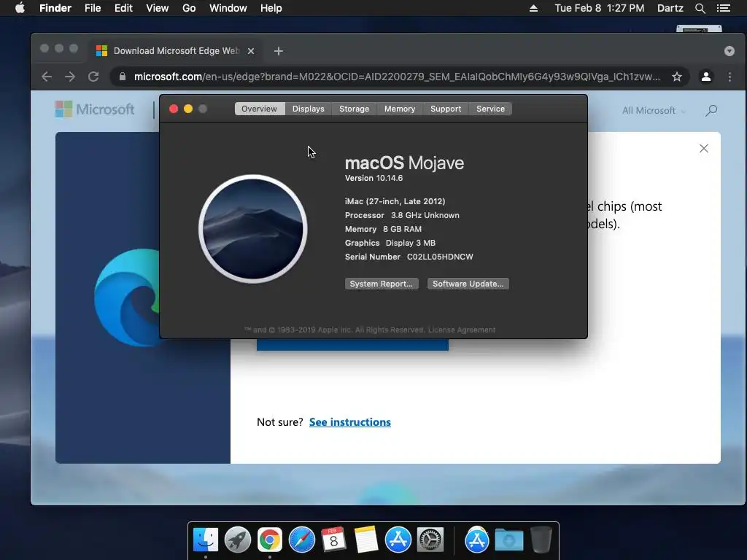747x560 pixels.
Task: Close the Edge download dialog X
Action: click(704, 149)
